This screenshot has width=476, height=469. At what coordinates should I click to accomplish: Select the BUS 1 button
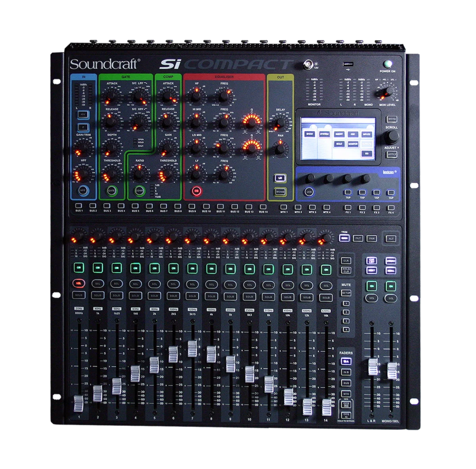point(79,206)
